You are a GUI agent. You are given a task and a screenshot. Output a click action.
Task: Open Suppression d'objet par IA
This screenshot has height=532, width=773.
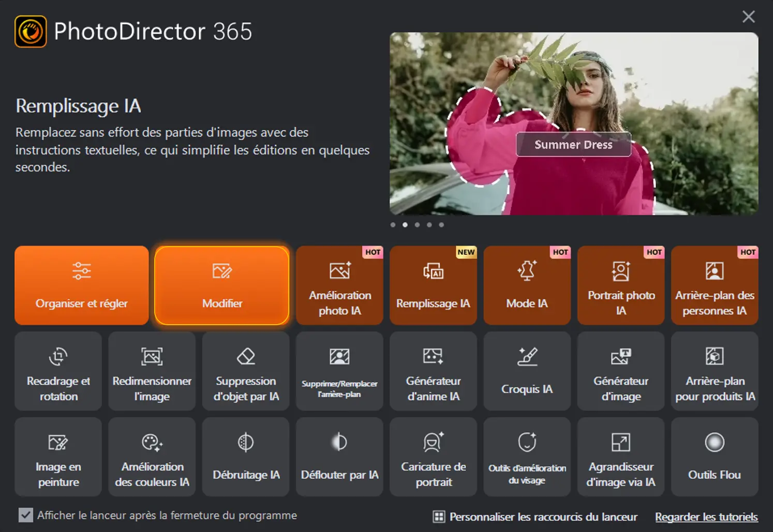pos(245,371)
